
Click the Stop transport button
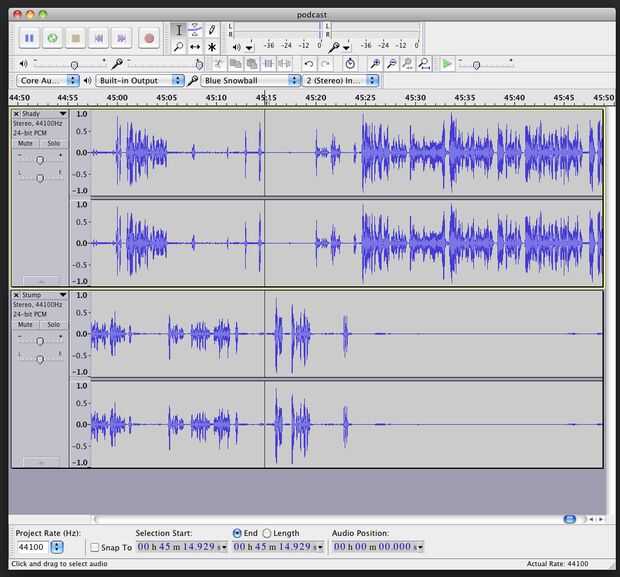pyautogui.click(x=75, y=38)
